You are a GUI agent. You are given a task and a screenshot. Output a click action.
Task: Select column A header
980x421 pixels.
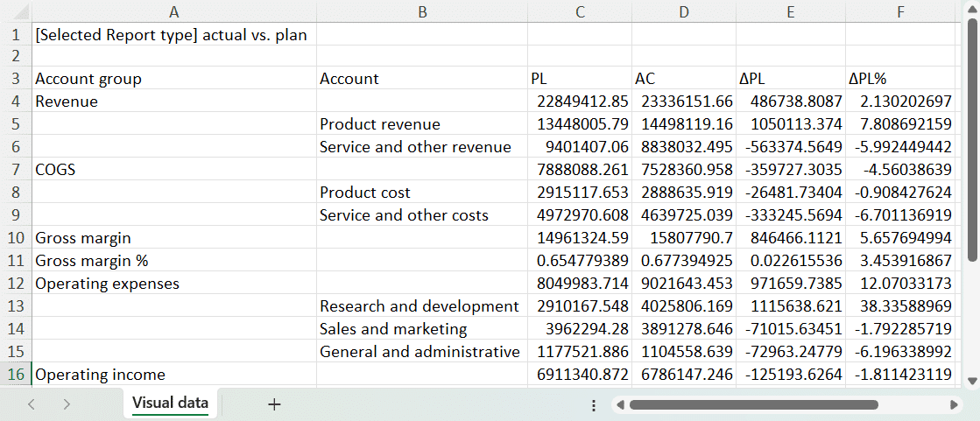173,12
